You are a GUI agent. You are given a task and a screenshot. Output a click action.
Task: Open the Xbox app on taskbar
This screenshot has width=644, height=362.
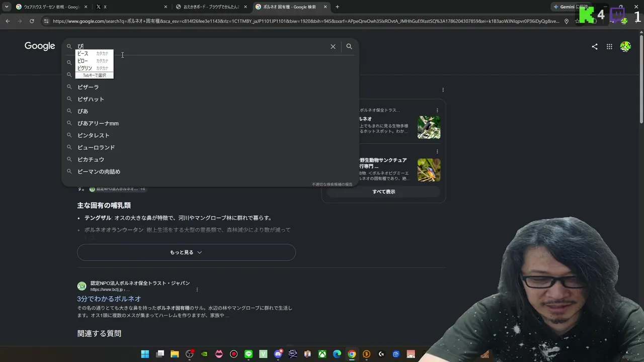(x=323, y=354)
